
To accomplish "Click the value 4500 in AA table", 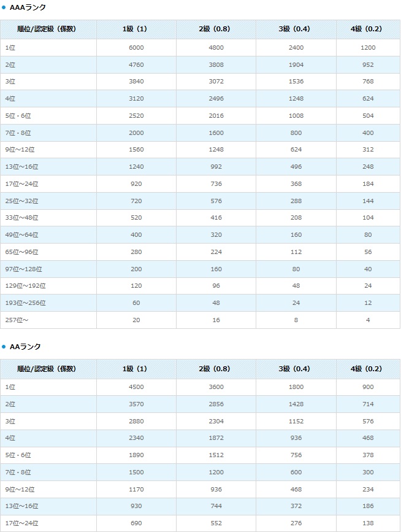I will [136, 387].
